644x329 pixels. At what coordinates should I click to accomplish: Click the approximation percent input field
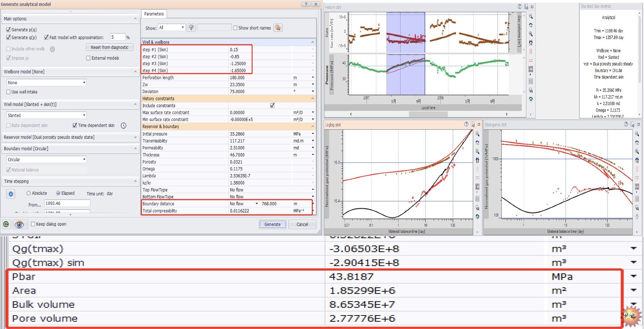click(x=118, y=37)
